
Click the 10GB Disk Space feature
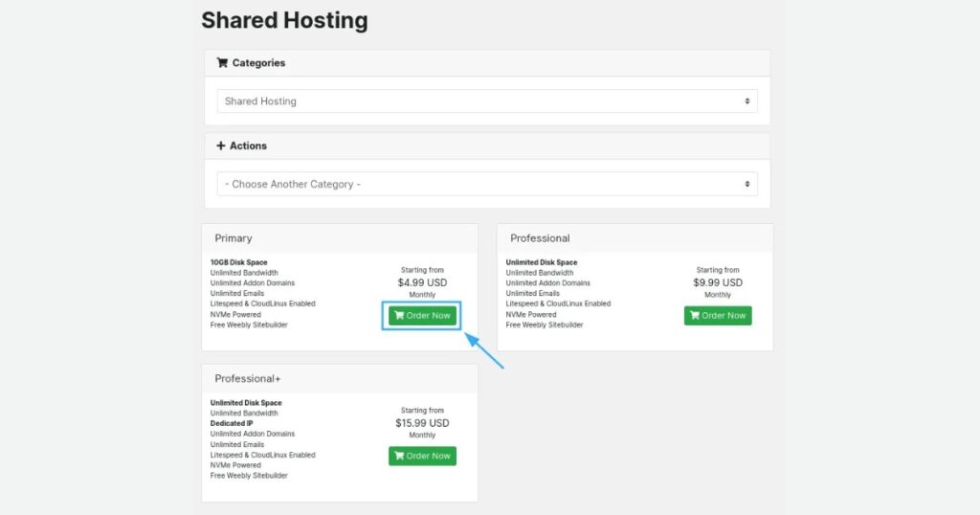point(238,262)
